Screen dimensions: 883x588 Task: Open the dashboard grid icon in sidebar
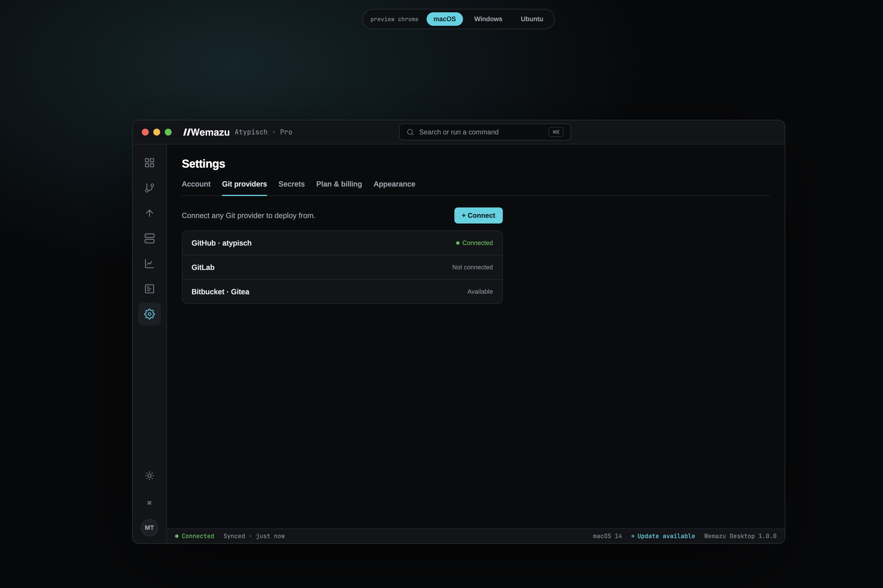pyautogui.click(x=149, y=163)
